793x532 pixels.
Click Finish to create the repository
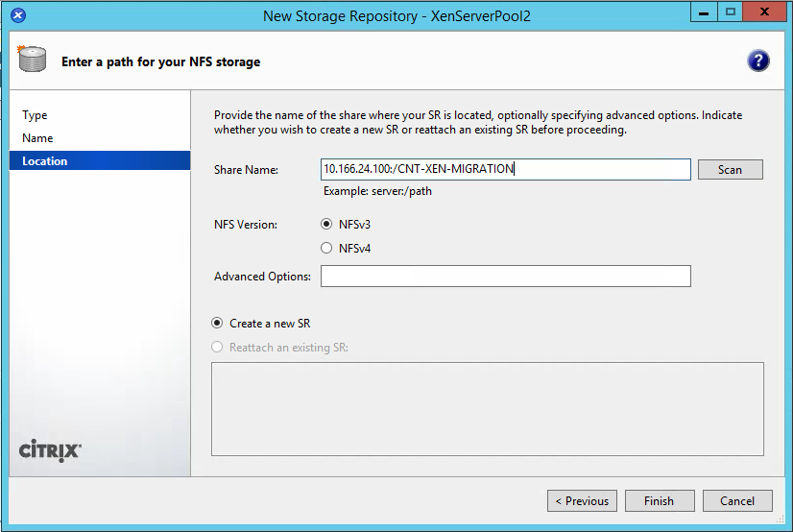pos(660,500)
